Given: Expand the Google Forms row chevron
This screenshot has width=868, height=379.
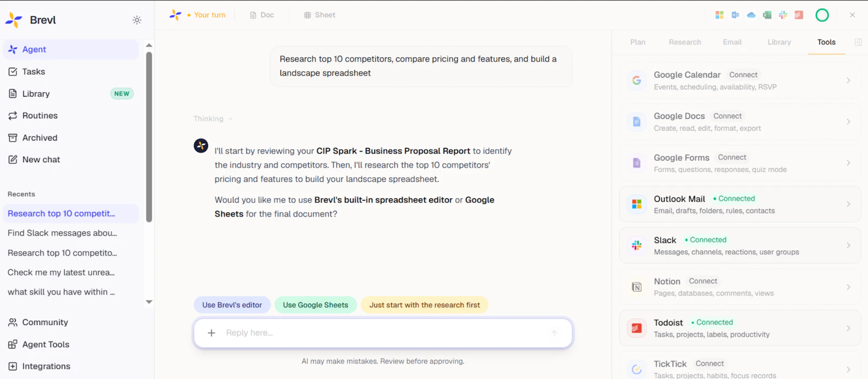Looking at the screenshot, I should point(848,163).
